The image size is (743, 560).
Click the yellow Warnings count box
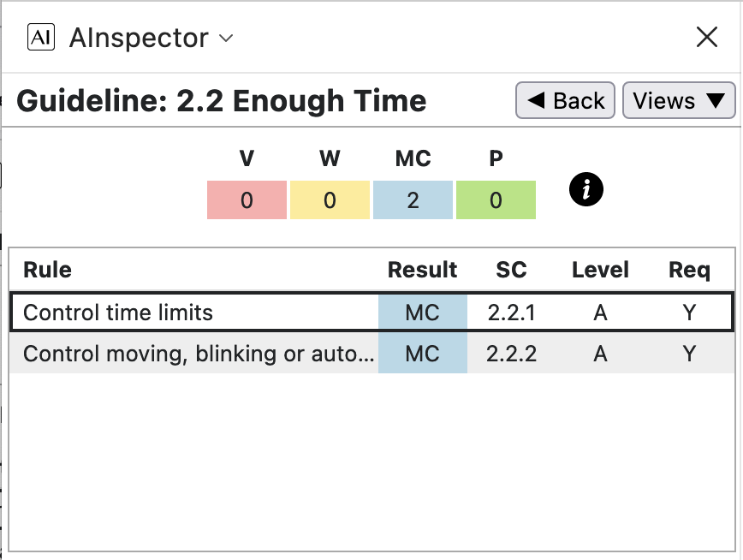pos(330,200)
